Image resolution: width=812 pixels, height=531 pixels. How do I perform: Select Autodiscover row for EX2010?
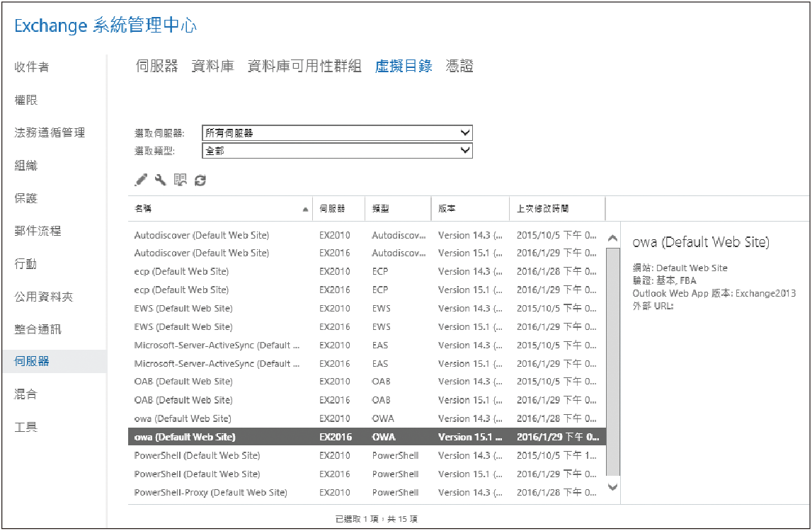coord(367,235)
